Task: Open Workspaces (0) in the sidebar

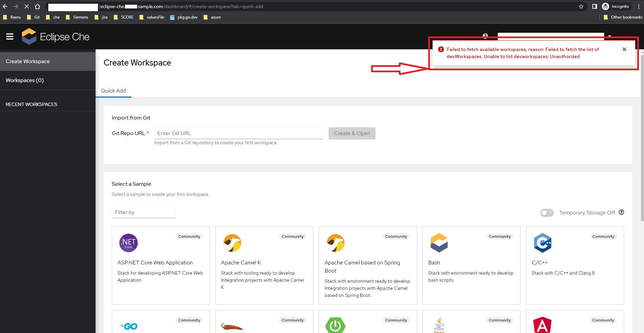Action: click(48, 80)
